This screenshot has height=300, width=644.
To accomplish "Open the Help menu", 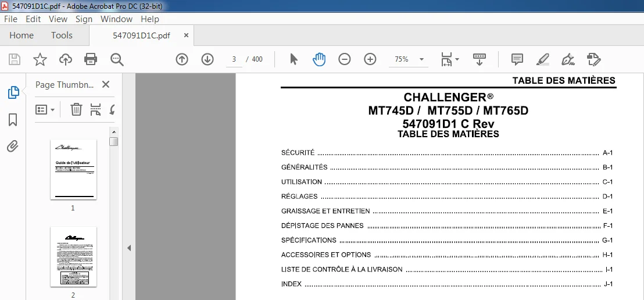I will coord(149,19).
